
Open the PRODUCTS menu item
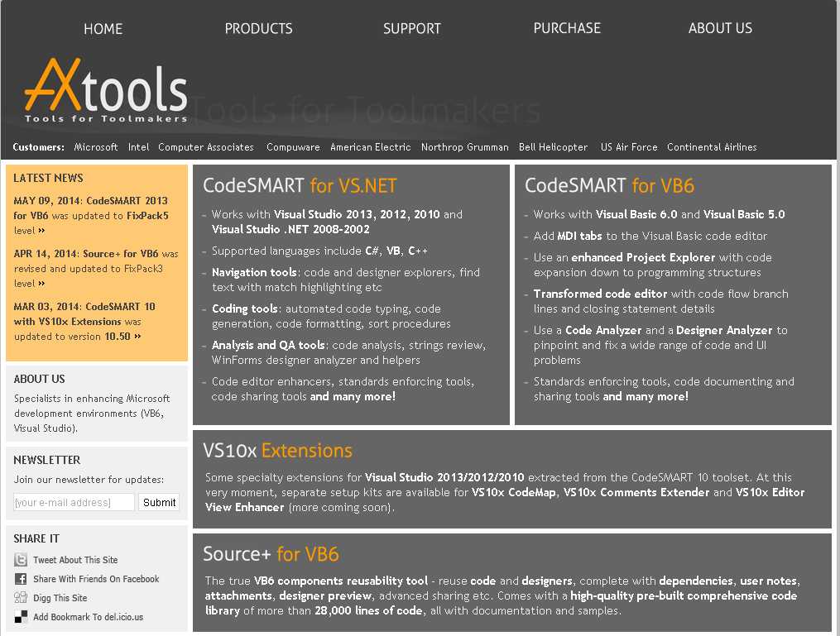258,29
